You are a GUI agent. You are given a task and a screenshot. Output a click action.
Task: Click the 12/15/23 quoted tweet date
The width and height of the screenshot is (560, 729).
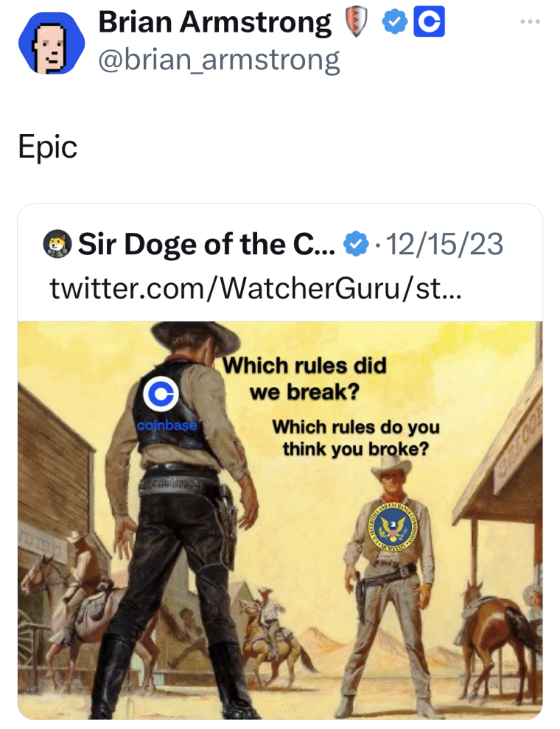pos(445,244)
